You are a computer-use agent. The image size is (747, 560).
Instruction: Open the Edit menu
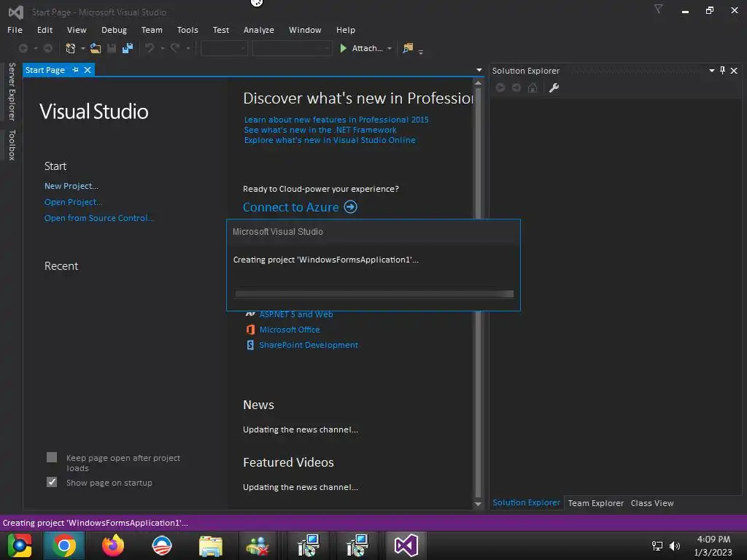point(44,30)
